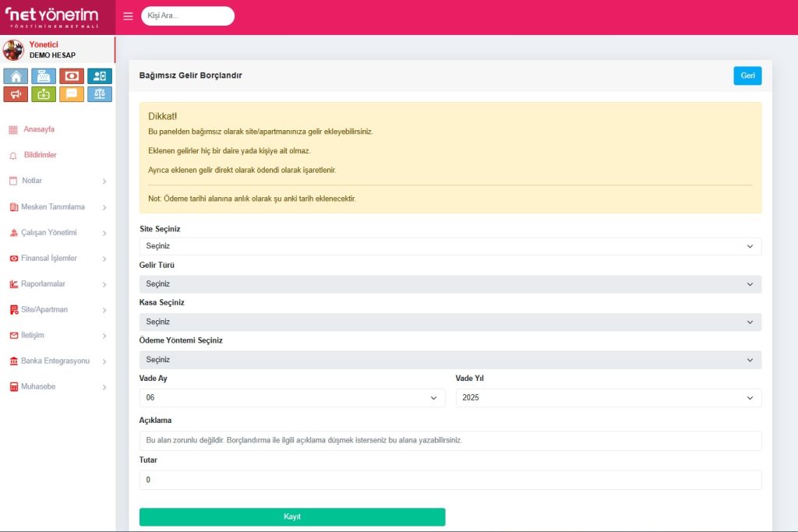
Task: Open the orange chat bubble shortcut
Action: [72, 94]
